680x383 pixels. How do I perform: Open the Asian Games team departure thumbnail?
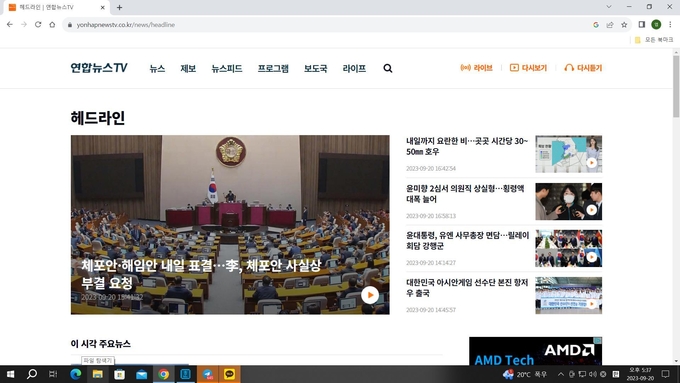tap(569, 295)
